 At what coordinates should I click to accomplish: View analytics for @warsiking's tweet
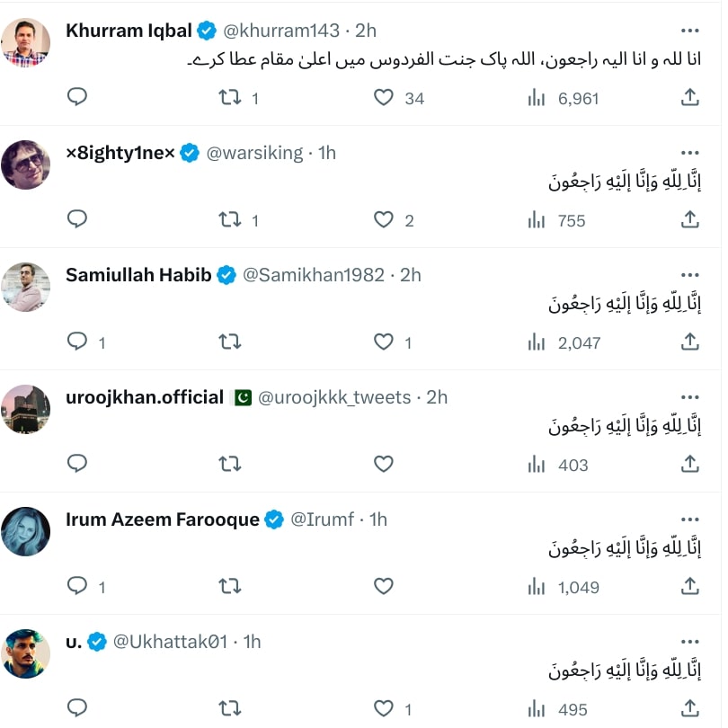[x=537, y=219]
